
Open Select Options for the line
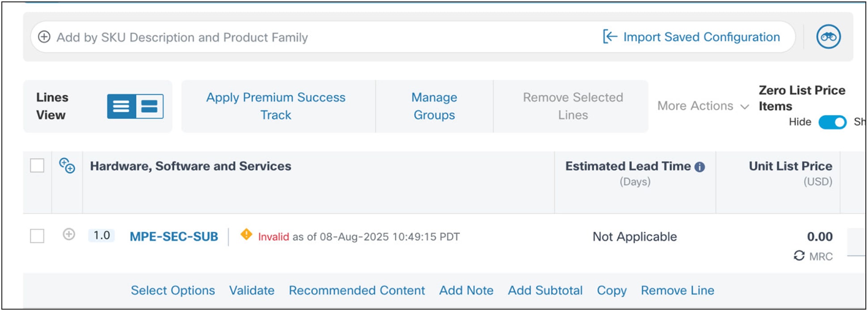[x=173, y=290]
